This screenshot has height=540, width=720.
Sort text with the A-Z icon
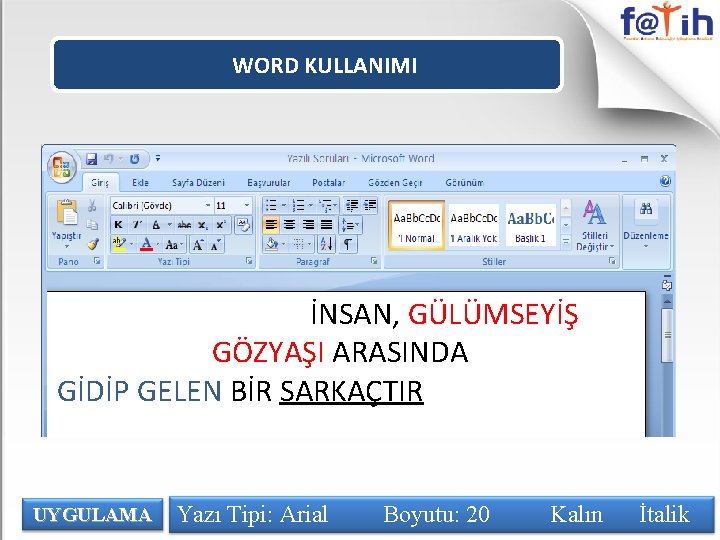326,244
